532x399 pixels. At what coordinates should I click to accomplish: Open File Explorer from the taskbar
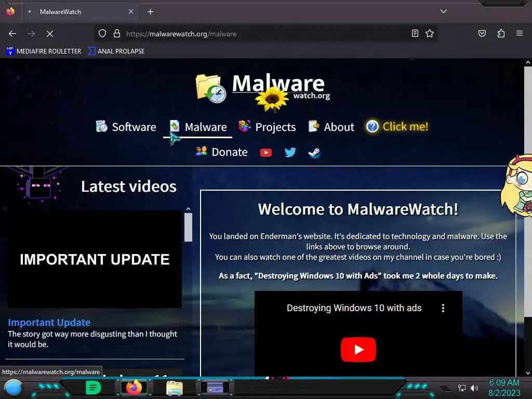(x=175, y=388)
